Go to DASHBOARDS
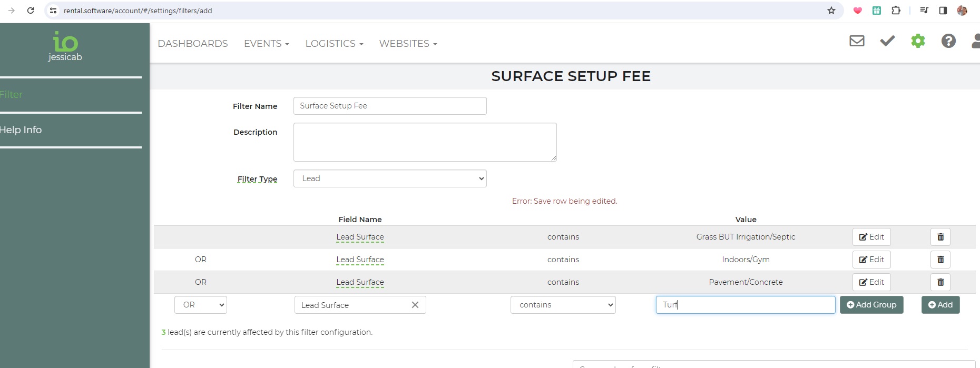Image resolution: width=980 pixels, height=368 pixels. pos(193,44)
